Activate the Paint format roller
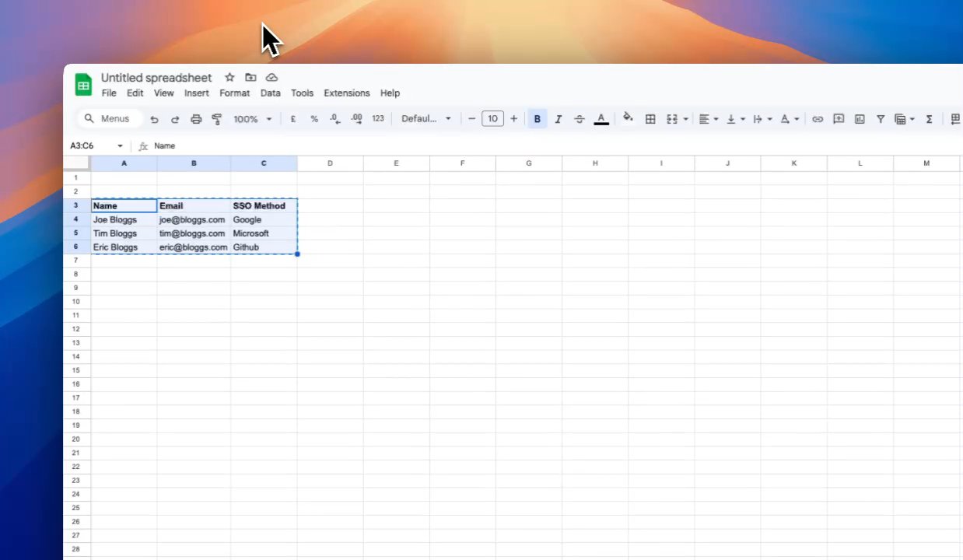Image resolution: width=963 pixels, height=560 pixels. pyautogui.click(x=217, y=119)
